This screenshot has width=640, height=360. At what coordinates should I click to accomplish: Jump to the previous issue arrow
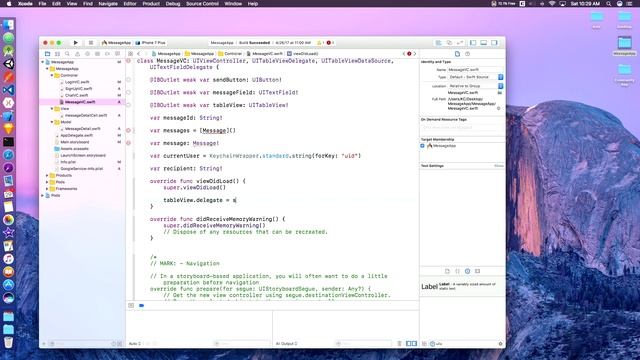click(404, 54)
